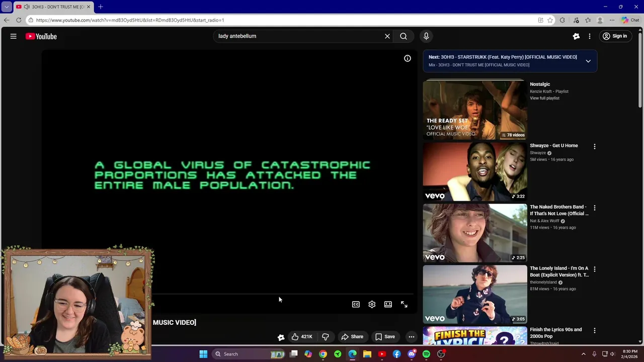
Task: Open Google Chrome from the taskbar
Action: pyautogui.click(x=323, y=354)
